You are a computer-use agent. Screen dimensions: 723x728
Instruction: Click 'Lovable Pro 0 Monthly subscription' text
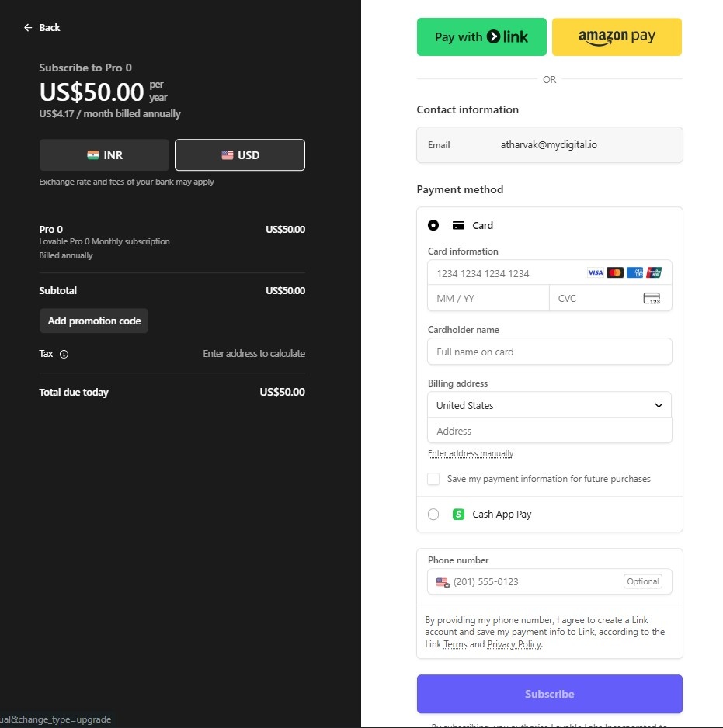(x=104, y=241)
